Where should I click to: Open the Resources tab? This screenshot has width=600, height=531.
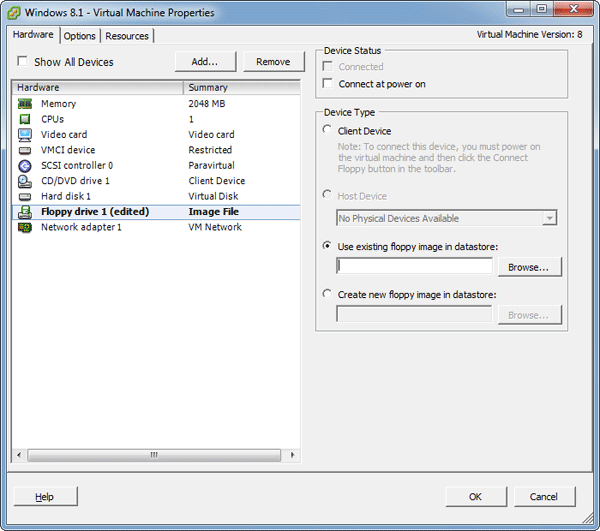click(x=127, y=36)
